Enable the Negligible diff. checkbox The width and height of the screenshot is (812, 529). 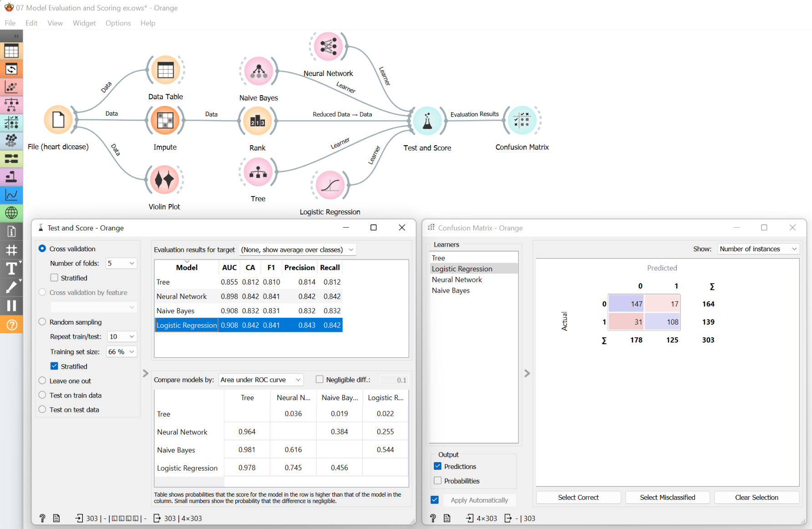point(320,379)
